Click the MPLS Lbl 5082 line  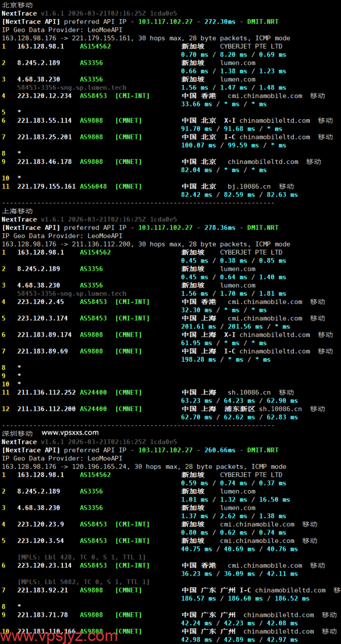81,582
